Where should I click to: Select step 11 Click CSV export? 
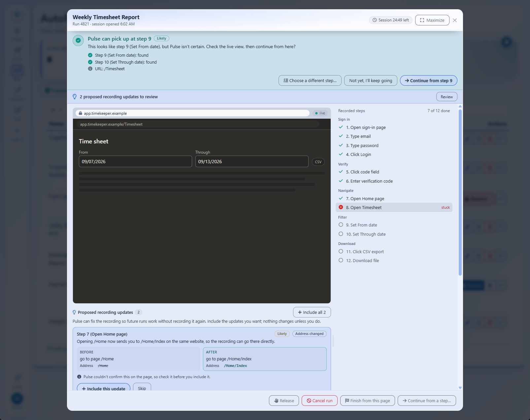[x=394, y=252]
